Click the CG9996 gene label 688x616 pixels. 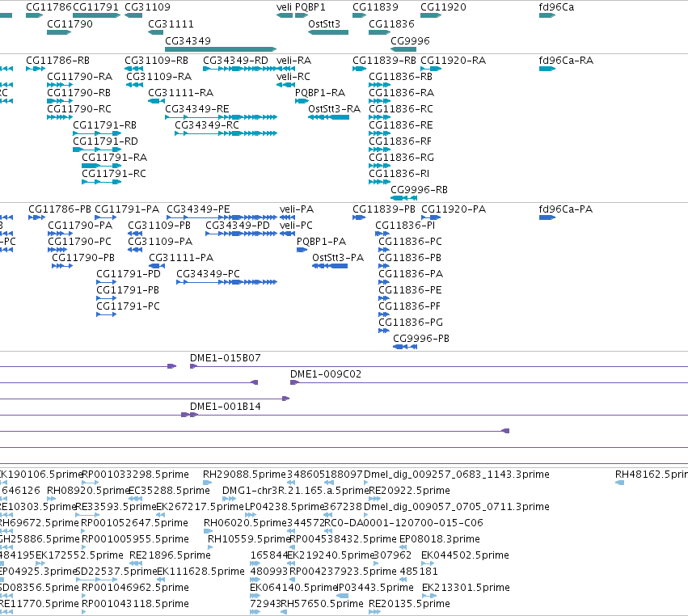(410, 40)
